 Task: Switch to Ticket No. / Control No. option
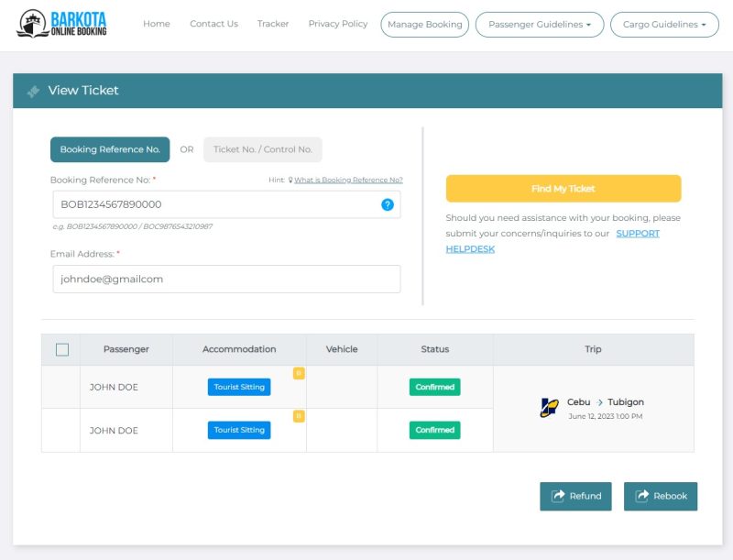[x=263, y=149]
